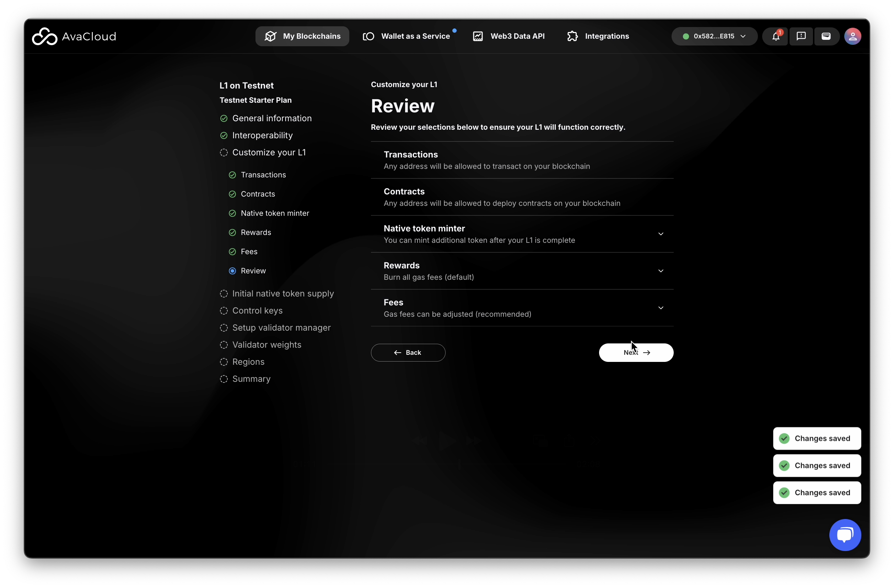The image size is (894, 588).
Task: Open the wallet address 0x582...E815 dropdown
Action: pos(714,37)
